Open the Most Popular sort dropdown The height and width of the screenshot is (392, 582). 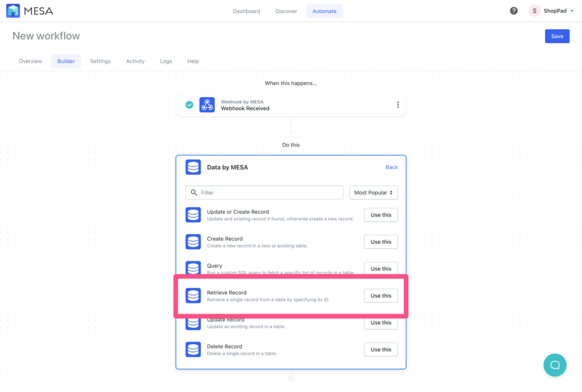coord(373,192)
